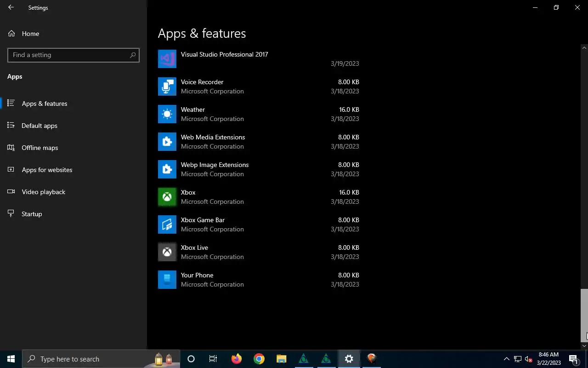The image size is (588, 368).
Task: Open Apps for websites page
Action: [x=73, y=170]
